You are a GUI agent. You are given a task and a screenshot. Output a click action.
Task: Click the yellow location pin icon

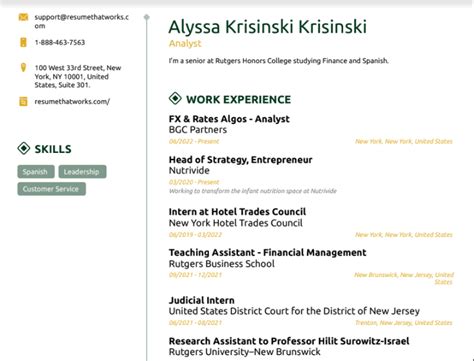pos(23,68)
